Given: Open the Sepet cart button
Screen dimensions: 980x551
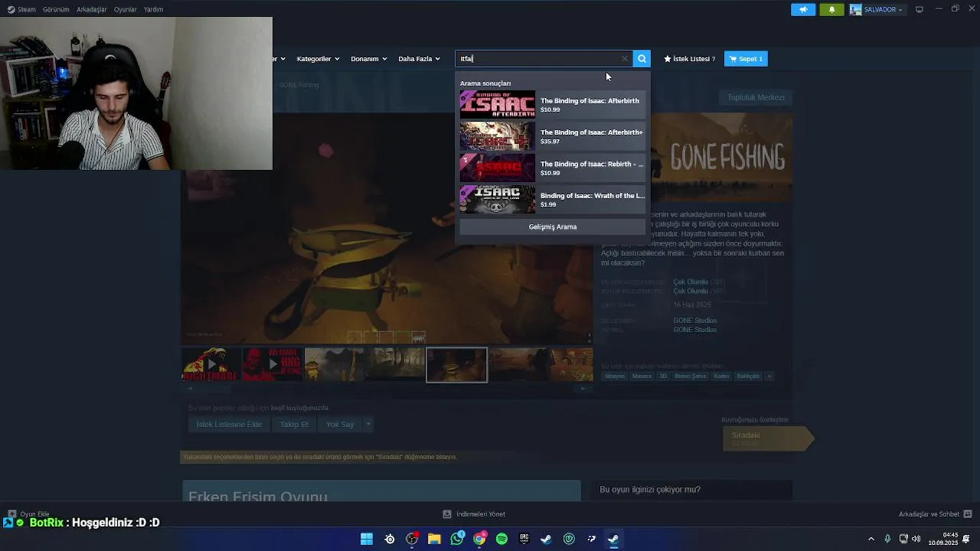Looking at the screenshot, I should [746, 59].
